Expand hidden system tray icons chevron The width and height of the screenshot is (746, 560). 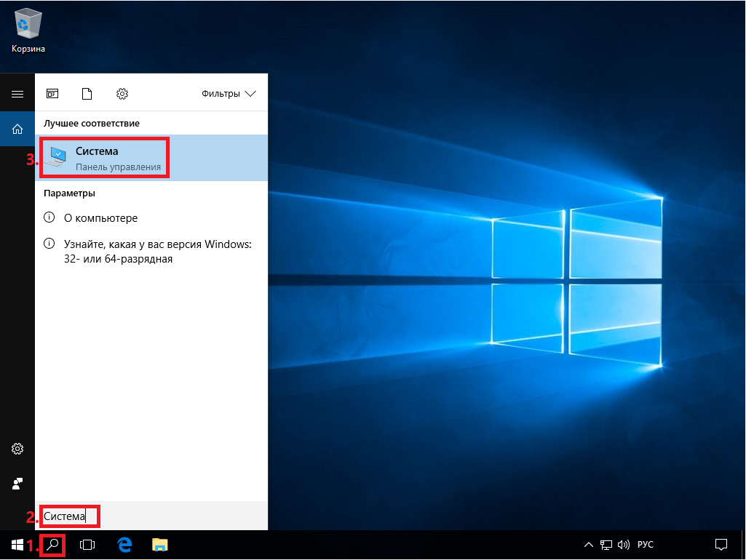(589, 545)
